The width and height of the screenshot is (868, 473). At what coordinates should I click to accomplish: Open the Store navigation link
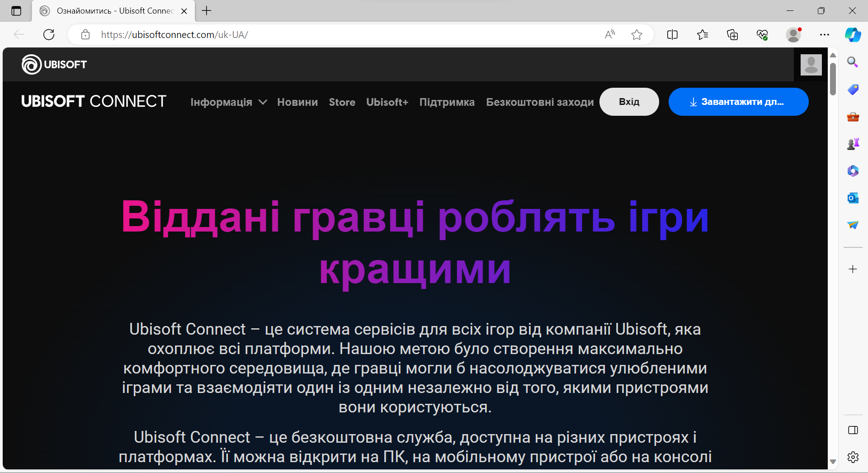tap(342, 102)
